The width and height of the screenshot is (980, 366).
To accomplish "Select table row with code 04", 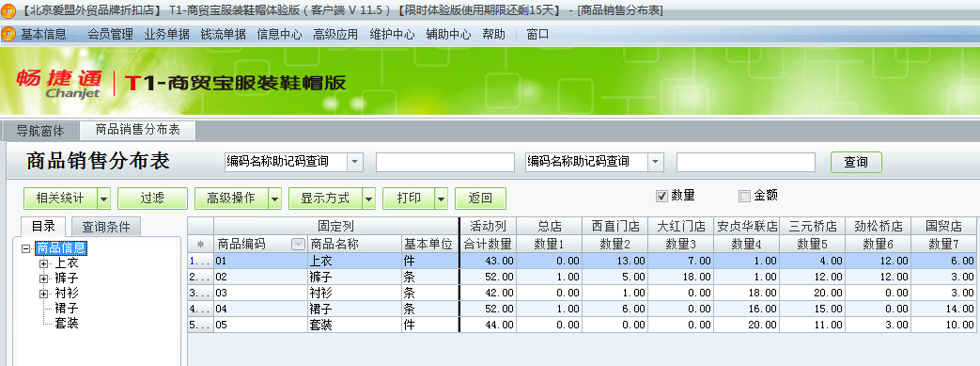I will tap(582, 309).
